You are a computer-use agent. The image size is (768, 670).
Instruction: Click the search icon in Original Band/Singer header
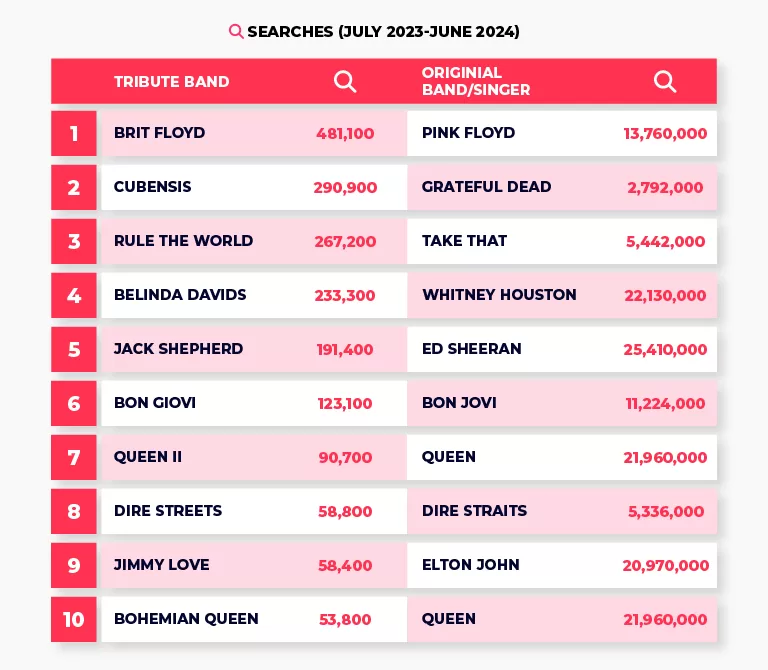click(x=665, y=82)
